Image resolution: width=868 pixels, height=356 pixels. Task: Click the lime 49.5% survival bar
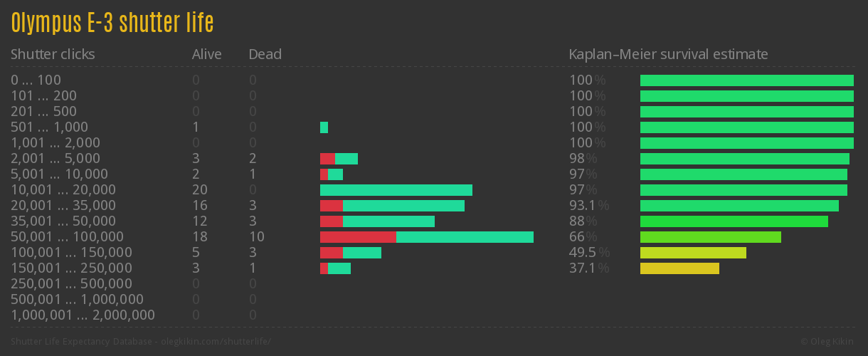(693, 253)
